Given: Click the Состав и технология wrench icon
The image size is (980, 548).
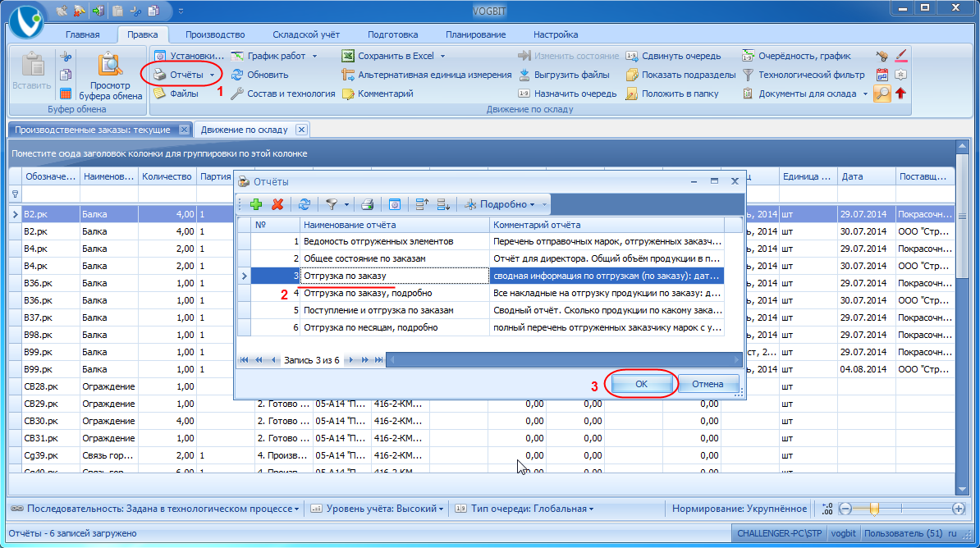Looking at the screenshot, I should (x=237, y=94).
